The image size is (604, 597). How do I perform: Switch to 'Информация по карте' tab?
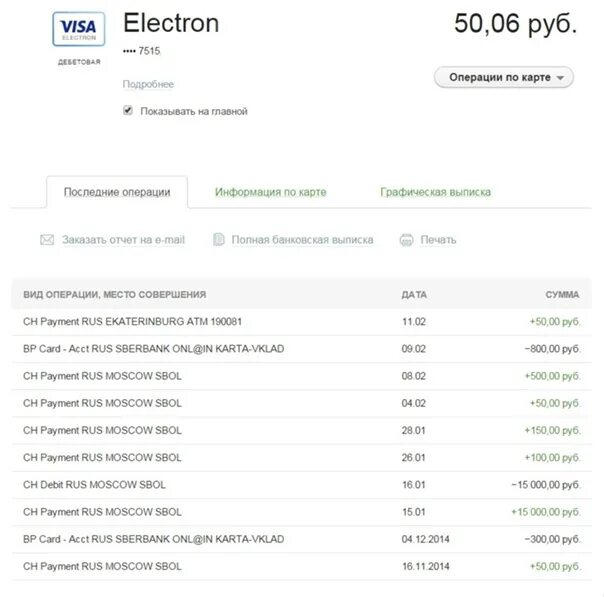pyautogui.click(x=270, y=192)
